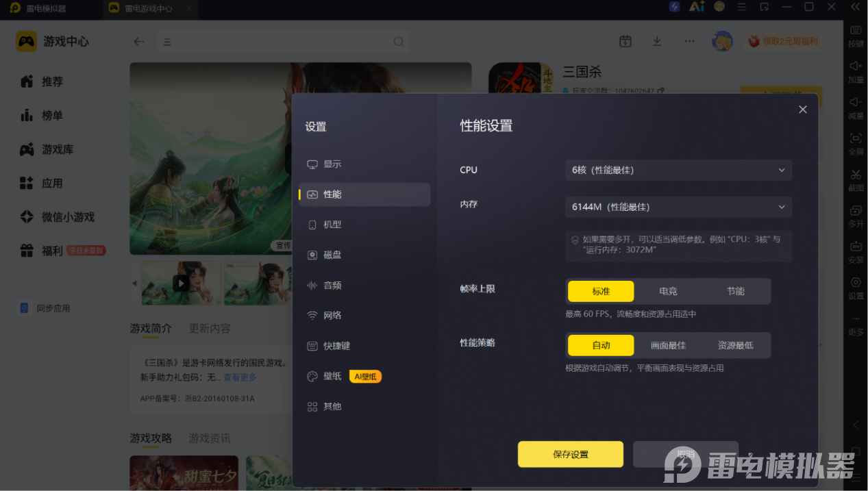Click 同步应用 sync apps

click(45, 308)
